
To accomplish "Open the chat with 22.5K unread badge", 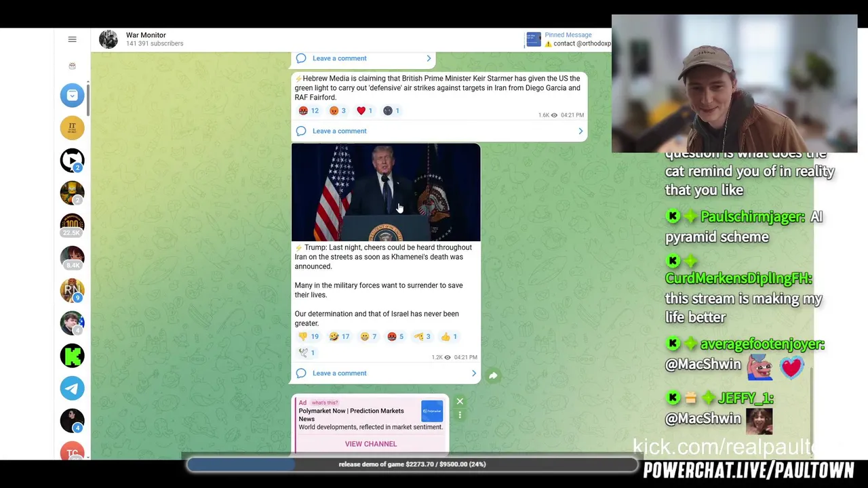I will (72, 225).
